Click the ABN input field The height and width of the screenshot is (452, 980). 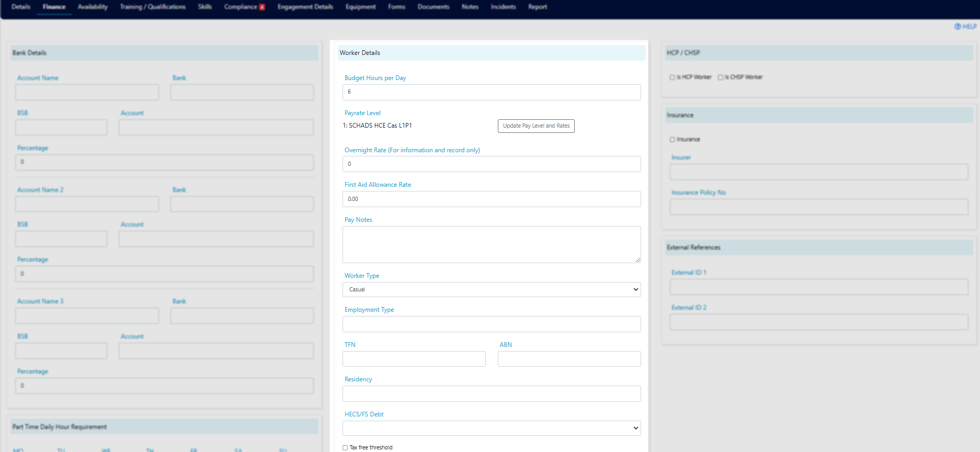[x=569, y=359]
